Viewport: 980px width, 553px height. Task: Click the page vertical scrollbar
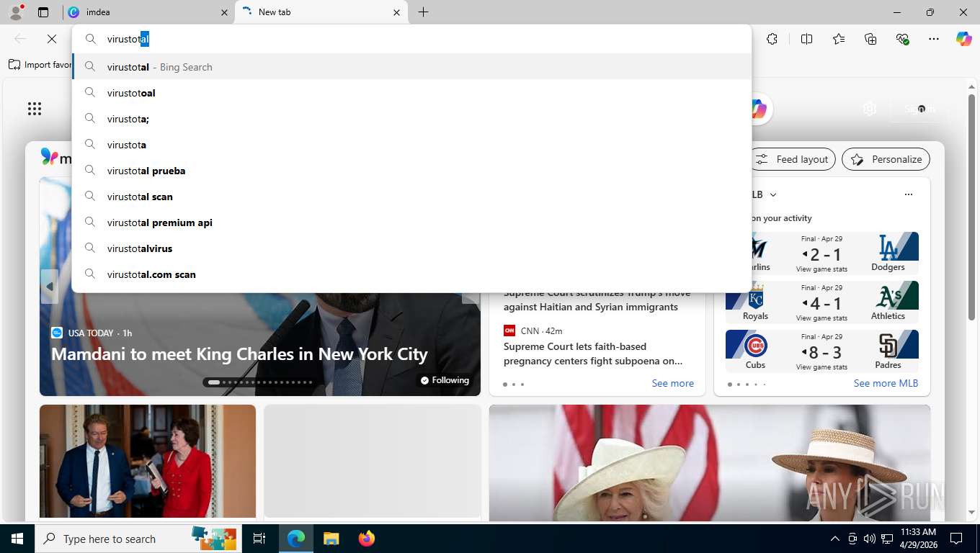[x=971, y=207]
